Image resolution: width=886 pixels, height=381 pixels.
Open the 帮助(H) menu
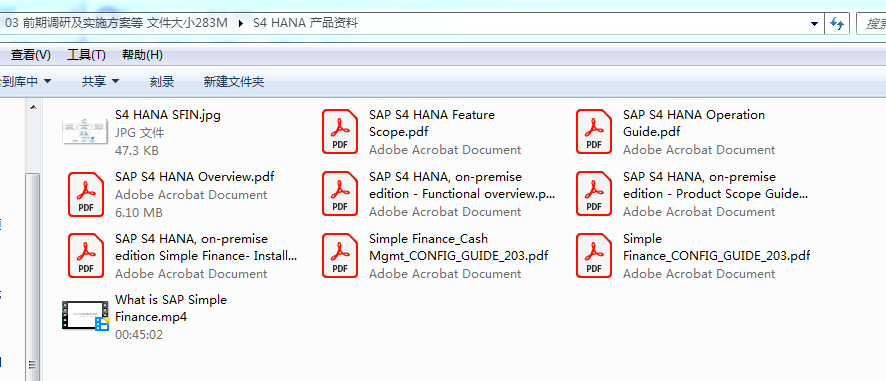click(x=142, y=55)
